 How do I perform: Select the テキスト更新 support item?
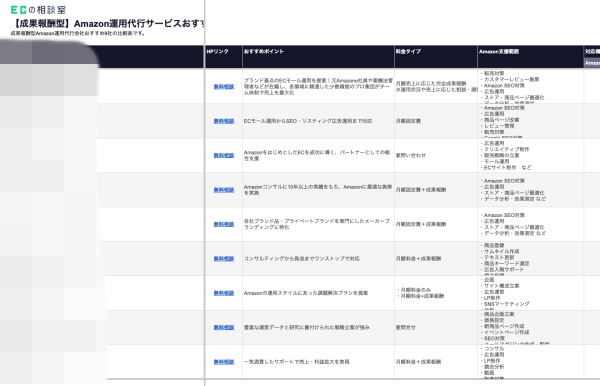click(497, 257)
